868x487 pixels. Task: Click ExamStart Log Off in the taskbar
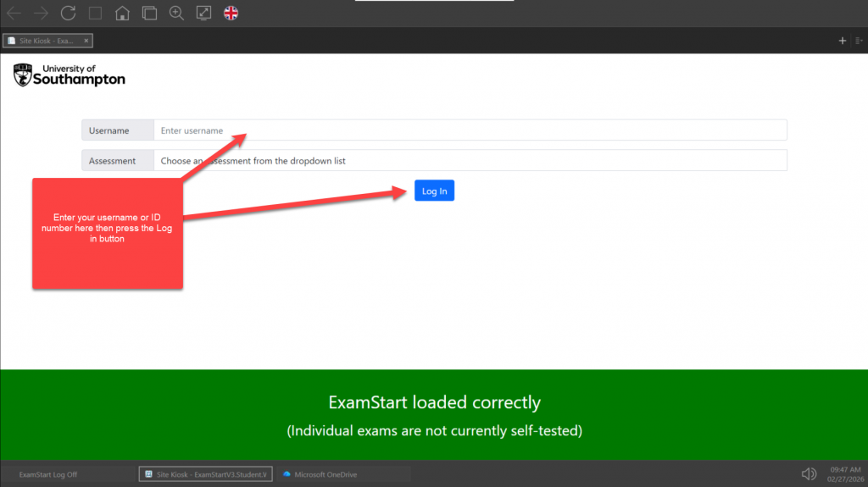pos(48,474)
